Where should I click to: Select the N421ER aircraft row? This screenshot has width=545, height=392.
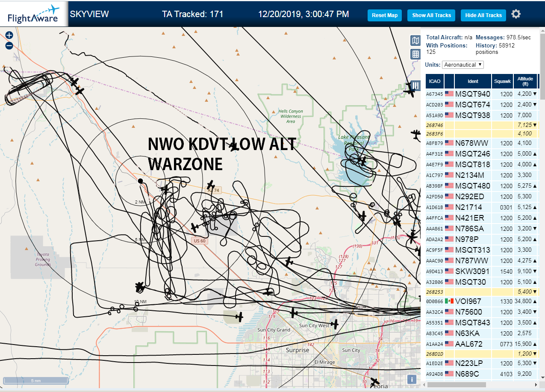482,218
